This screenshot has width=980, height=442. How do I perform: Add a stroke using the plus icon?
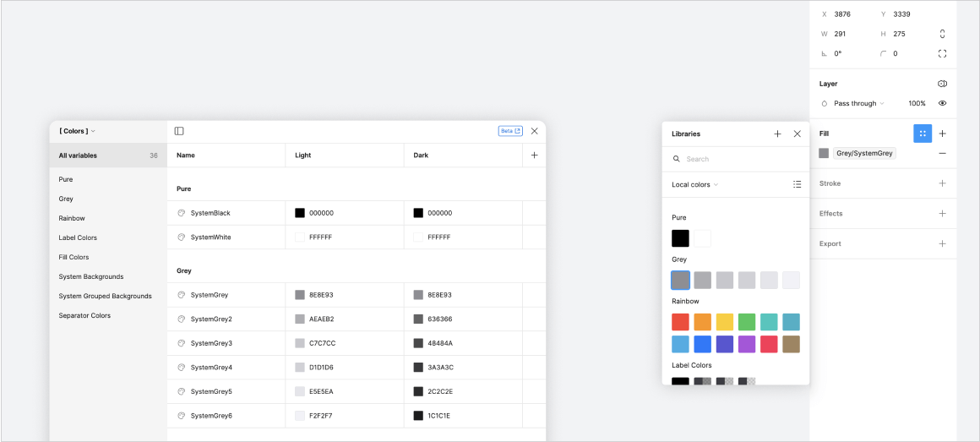(x=942, y=183)
